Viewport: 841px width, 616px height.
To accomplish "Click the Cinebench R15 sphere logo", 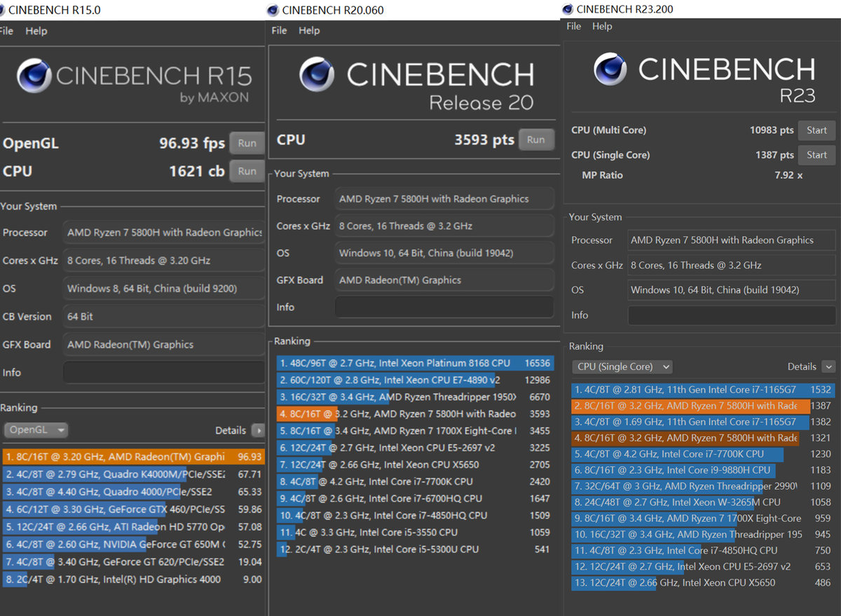I will (34, 76).
